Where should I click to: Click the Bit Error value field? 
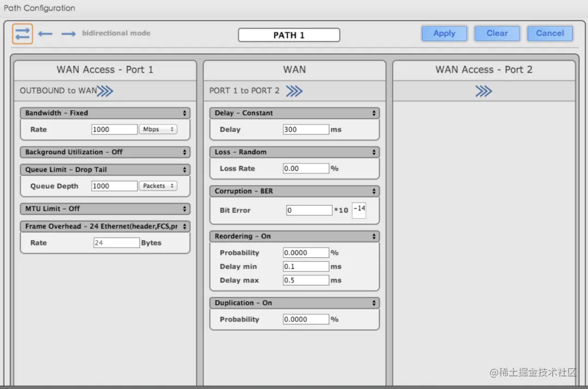(x=309, y=210)
